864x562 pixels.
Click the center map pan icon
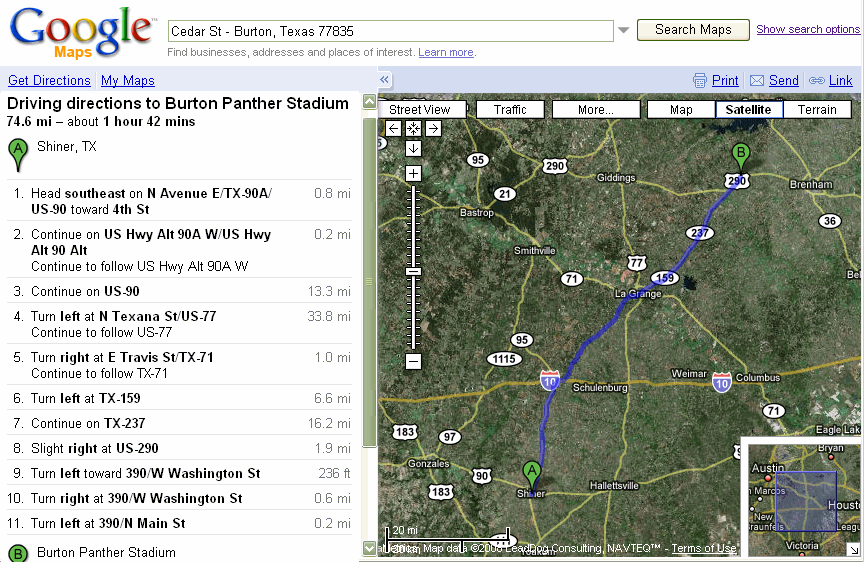(x=413, y=129)
